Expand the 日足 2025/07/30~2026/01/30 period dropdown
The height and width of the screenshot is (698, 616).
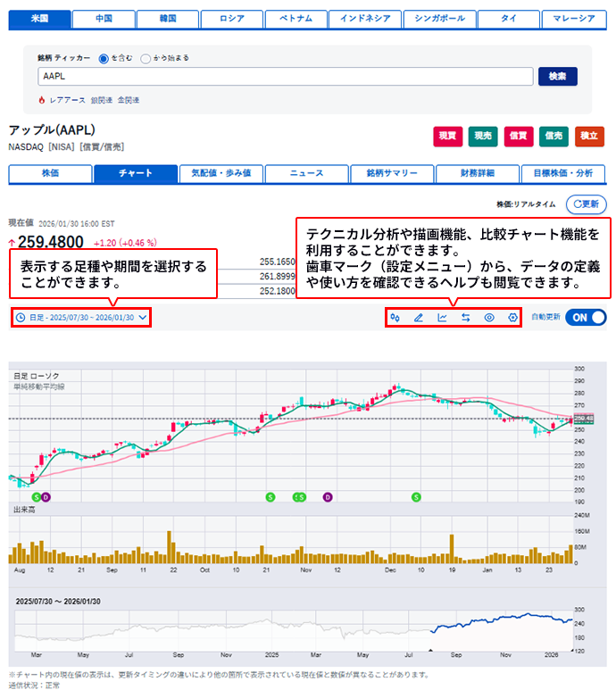point(81,318)
